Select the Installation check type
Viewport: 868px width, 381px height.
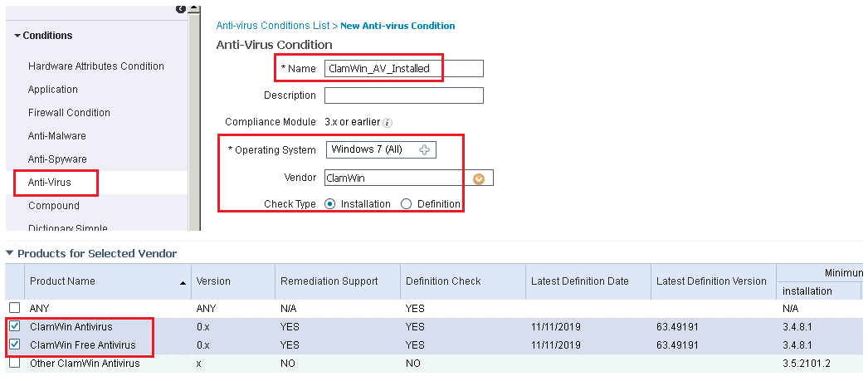[330, 204]
